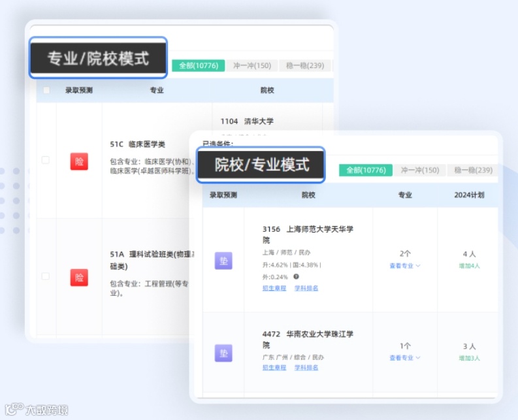Viewport: 518px width, 420px height.
Task: Click the 4 人 plan value
Action: [469, 254]
